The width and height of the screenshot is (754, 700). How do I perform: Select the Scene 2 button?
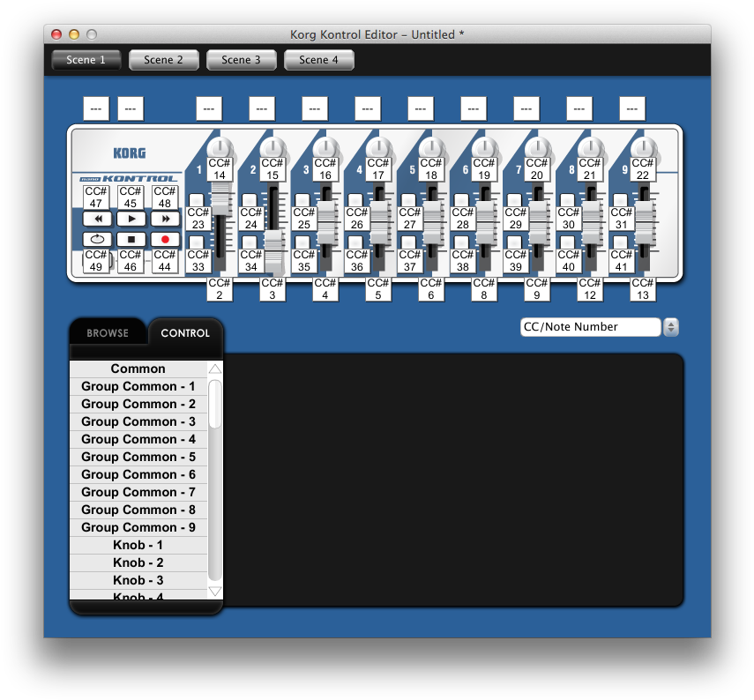163,60
